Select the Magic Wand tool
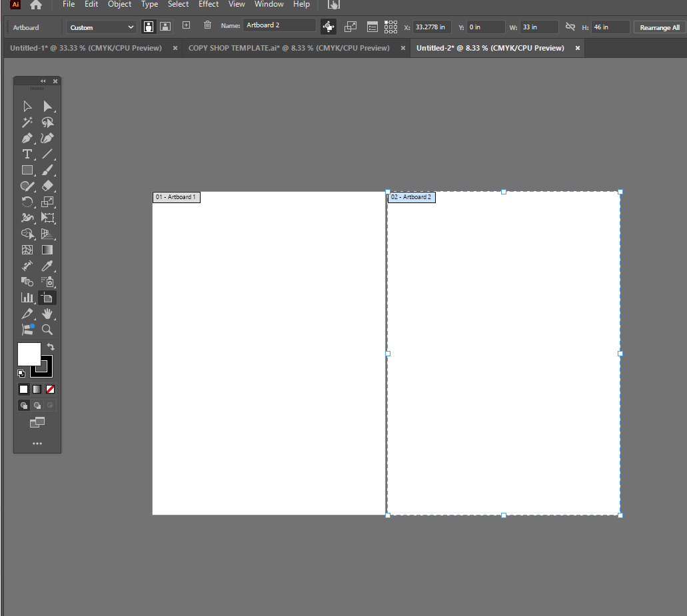 click(27, 122)
